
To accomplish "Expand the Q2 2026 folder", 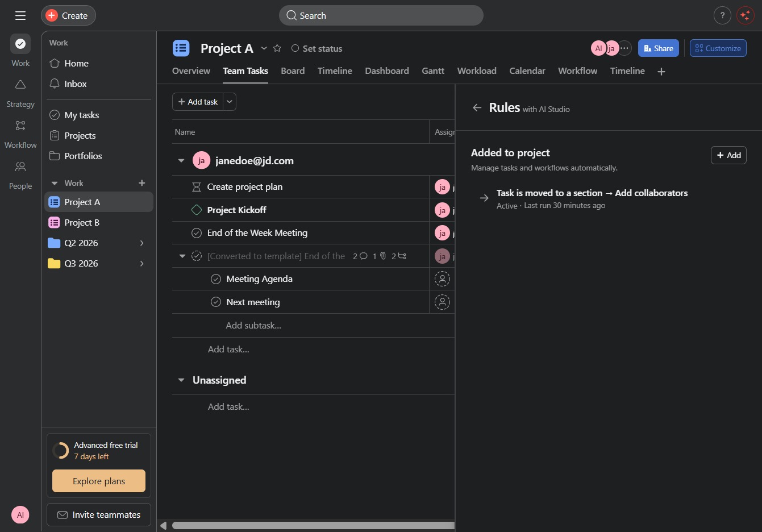I will [x=142, y=243].
